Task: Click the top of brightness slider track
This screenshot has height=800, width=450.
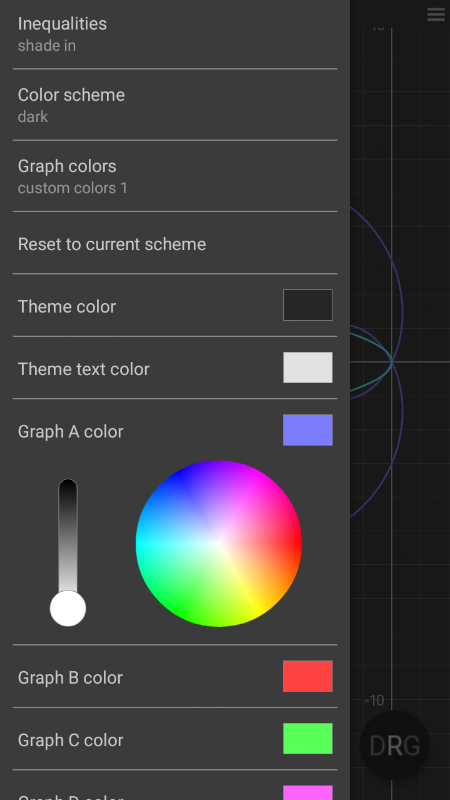Action: [68, 485]
